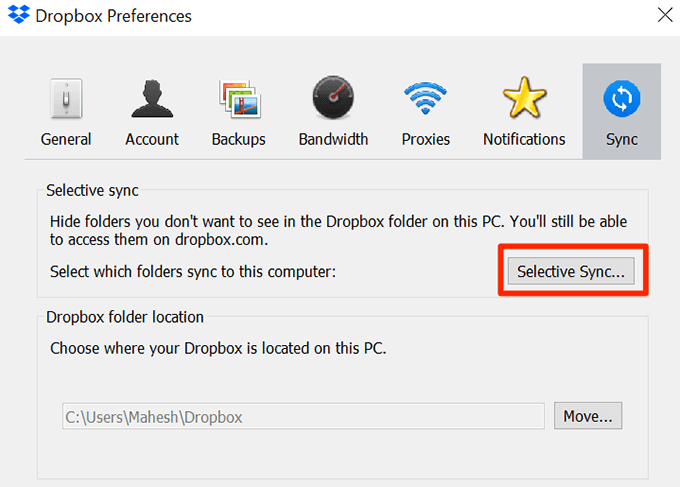
Task: Click the Dropbox logo in title bar
Action: [x=21, y=16]
